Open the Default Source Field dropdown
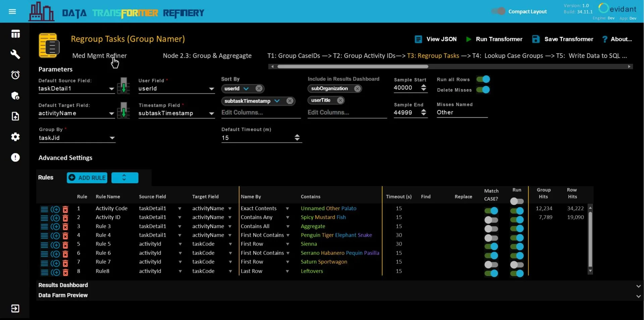644x320 pixels. point(111,89)
